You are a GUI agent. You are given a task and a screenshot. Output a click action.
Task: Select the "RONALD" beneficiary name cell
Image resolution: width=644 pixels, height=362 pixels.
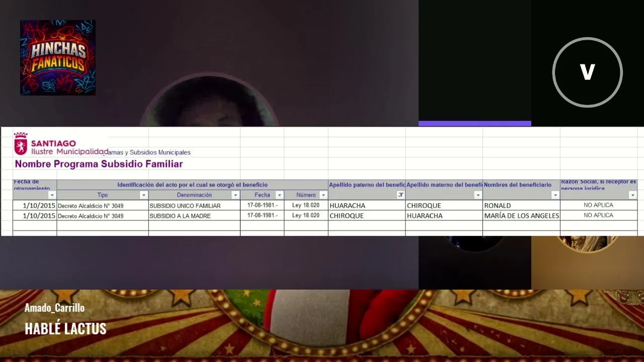[x=521, y=205]
